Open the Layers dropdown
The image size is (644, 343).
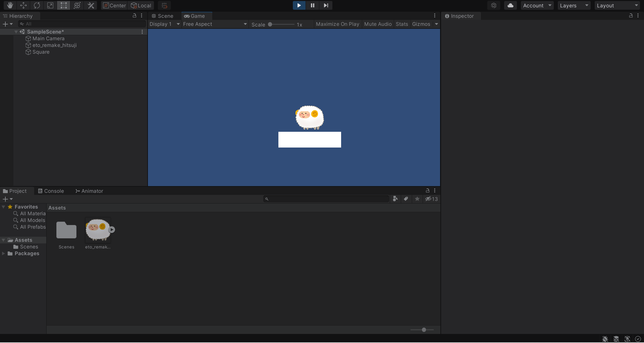click(x=574, y=5)
